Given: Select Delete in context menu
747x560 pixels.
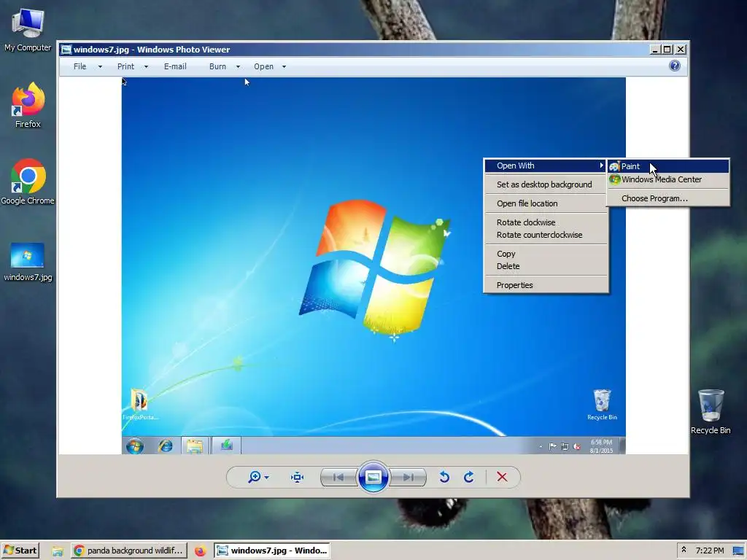Looking at the screenshot, I should (x=546, y=266).
